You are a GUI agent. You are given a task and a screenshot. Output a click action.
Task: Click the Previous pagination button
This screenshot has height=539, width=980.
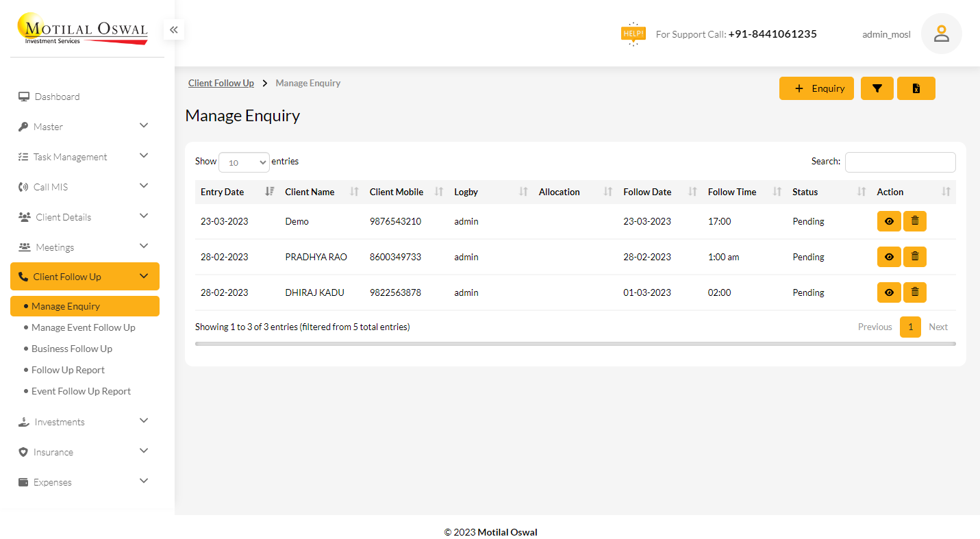(875, 327)
